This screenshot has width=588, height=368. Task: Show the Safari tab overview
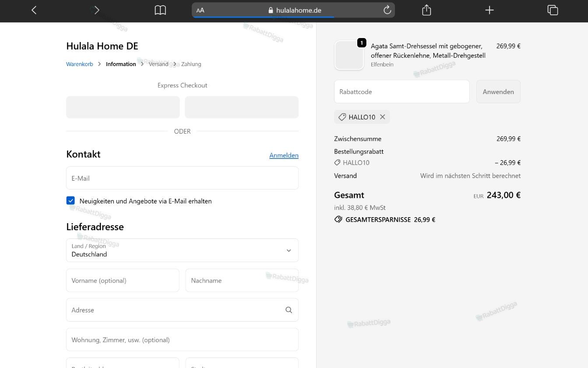[x=553, y=10]
